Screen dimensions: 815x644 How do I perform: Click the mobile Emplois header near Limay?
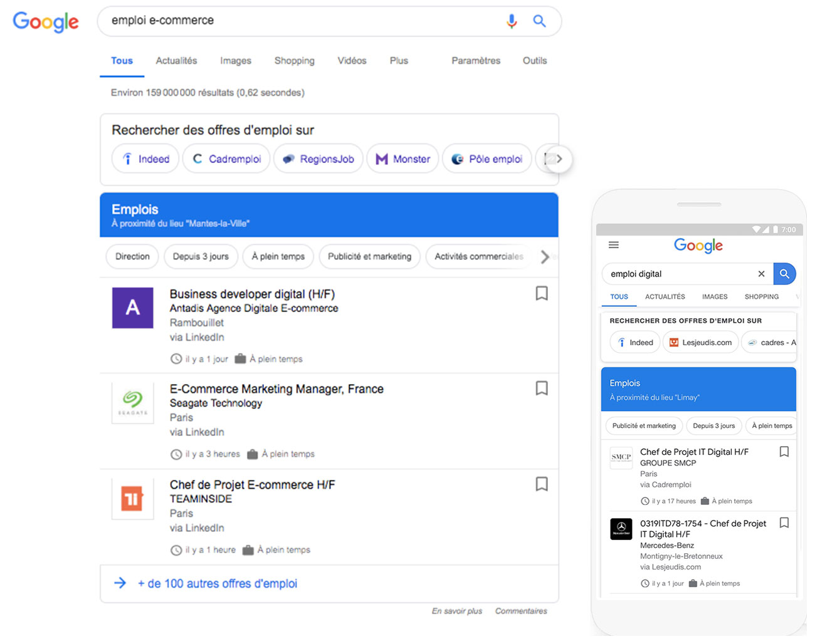coord(698,389)
